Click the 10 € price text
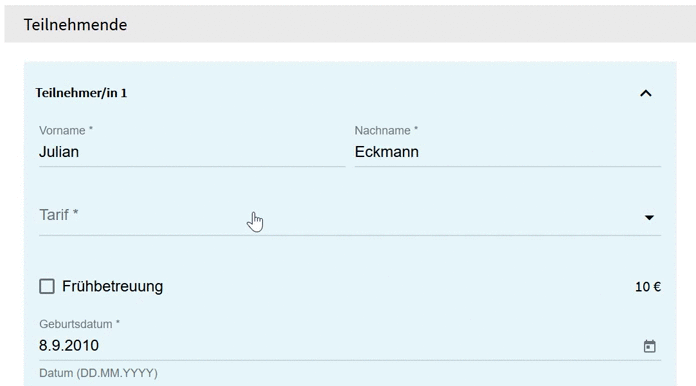 coord(648,287)
